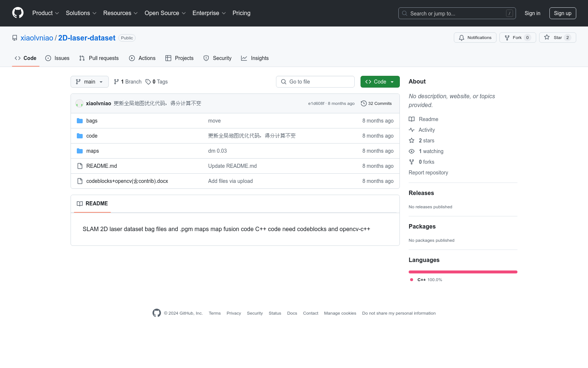This screenshot has width=588, height=368.
Task: Click the README.md file icon
Action: 80,166
